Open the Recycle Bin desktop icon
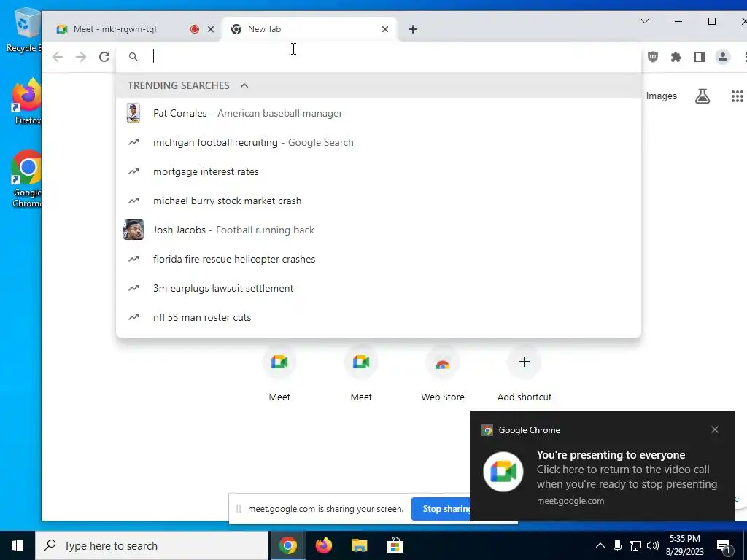Screen dimensions: 747x560 pyautogui.click(x=23, y=30)
